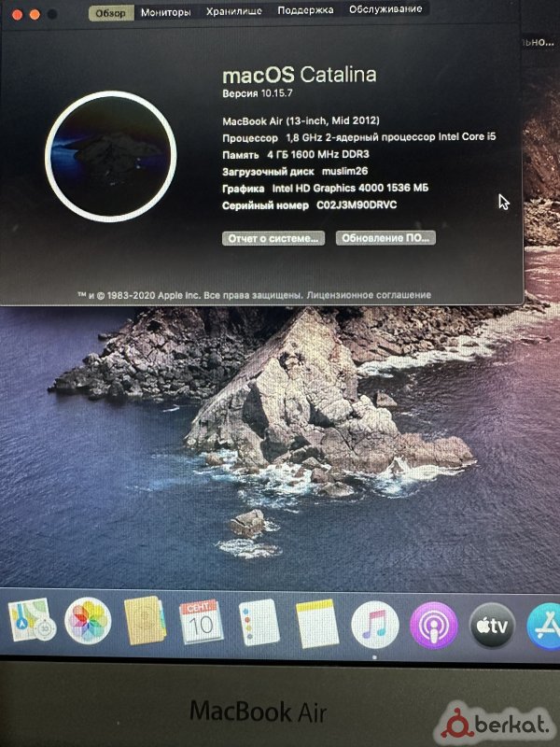Click the Отчет о системе button

click(273, 238)
